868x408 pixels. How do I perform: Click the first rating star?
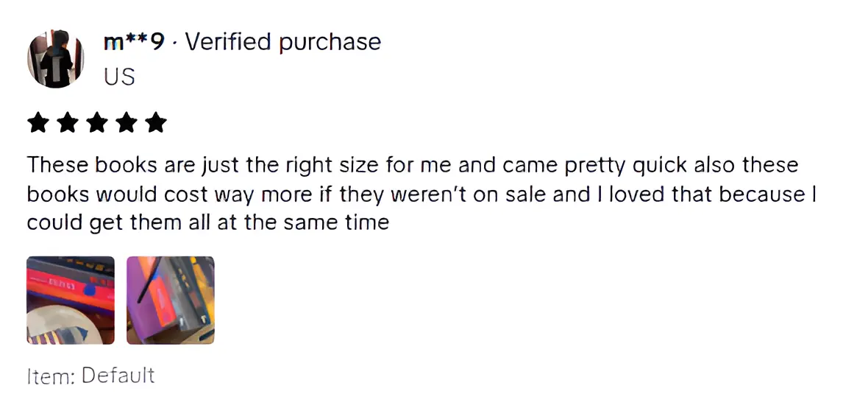coord(38,123)
